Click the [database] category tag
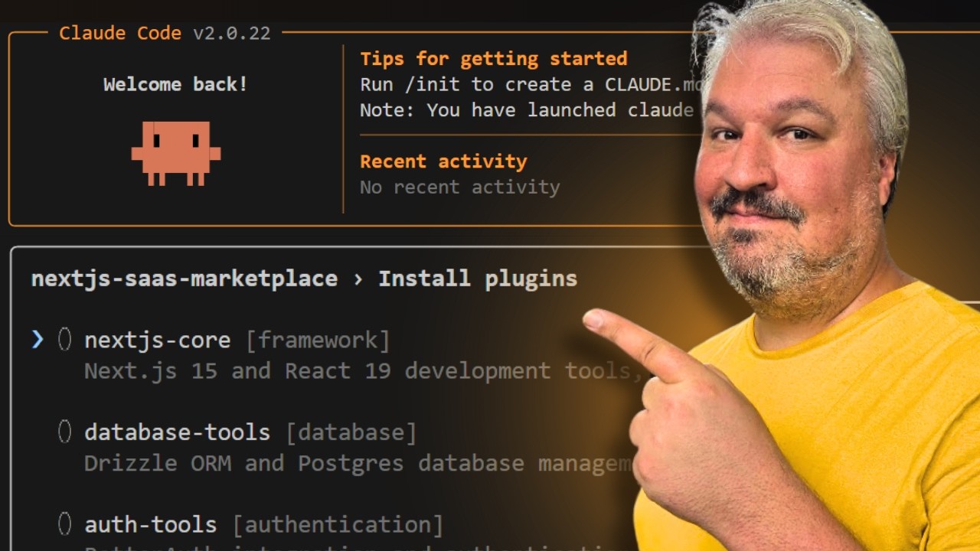This screenshot has width=980, height=551. [x=351, y=432]
